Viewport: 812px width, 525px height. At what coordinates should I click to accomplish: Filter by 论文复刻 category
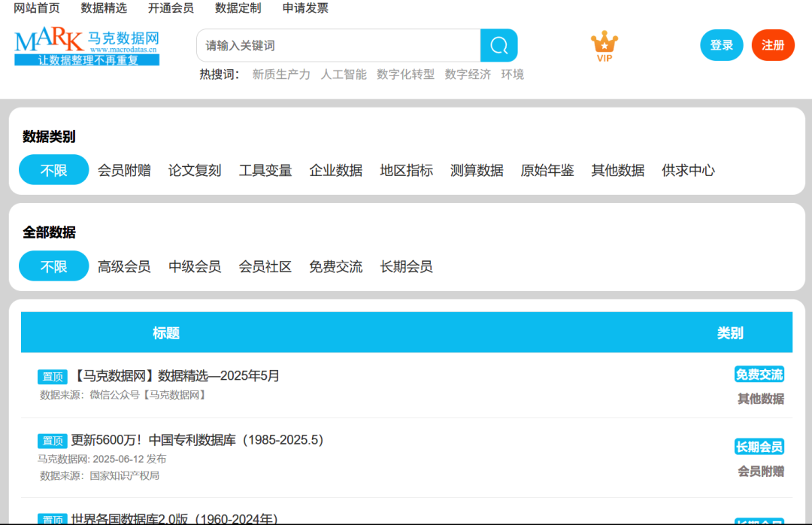(x=195, y=170)
